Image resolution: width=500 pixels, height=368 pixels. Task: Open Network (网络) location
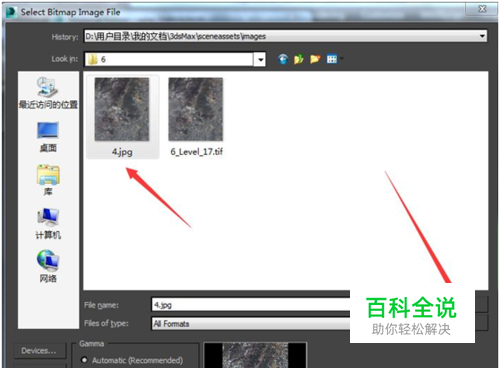pyautogui.click(x=48, y=267)
